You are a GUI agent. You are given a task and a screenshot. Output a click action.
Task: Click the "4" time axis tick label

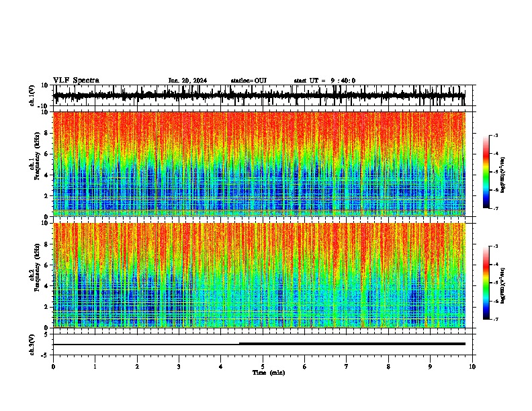click(x=221, y=367)
